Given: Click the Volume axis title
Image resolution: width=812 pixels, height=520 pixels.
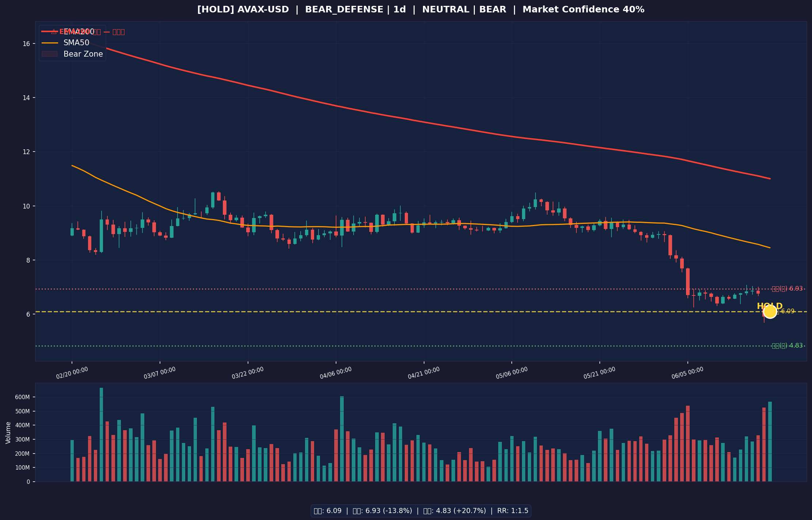Looking at the screenshot, I should (x=8, y=433).
